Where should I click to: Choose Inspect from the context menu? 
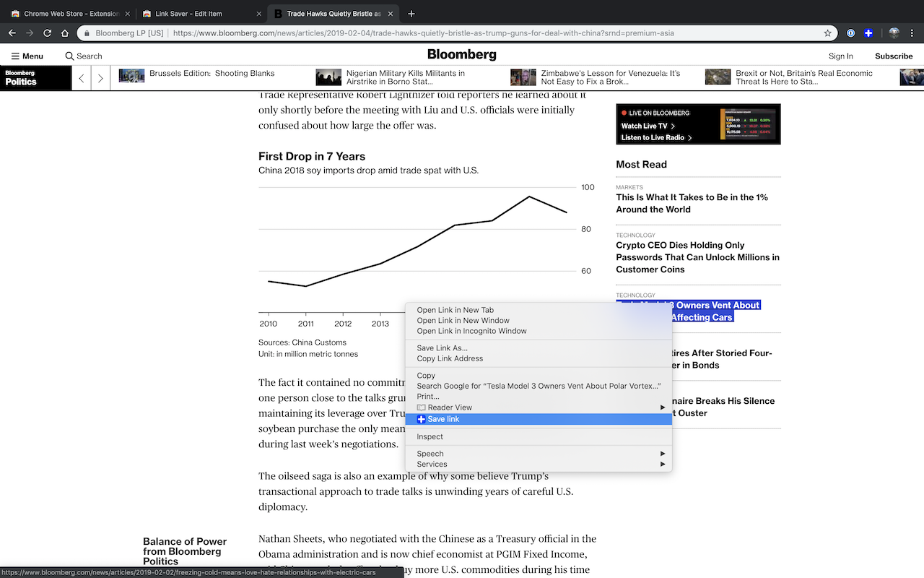click(539, 436)
